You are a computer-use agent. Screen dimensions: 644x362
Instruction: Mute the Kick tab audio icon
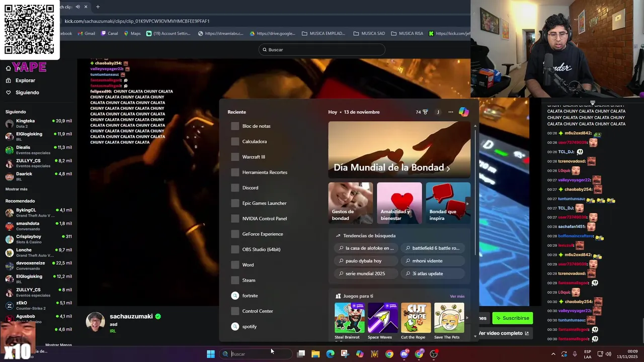pos(77,7)
